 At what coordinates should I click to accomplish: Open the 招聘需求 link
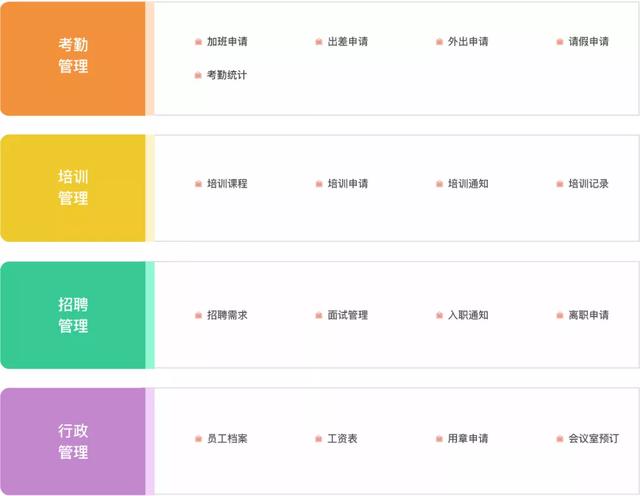[x=227, y=315]
